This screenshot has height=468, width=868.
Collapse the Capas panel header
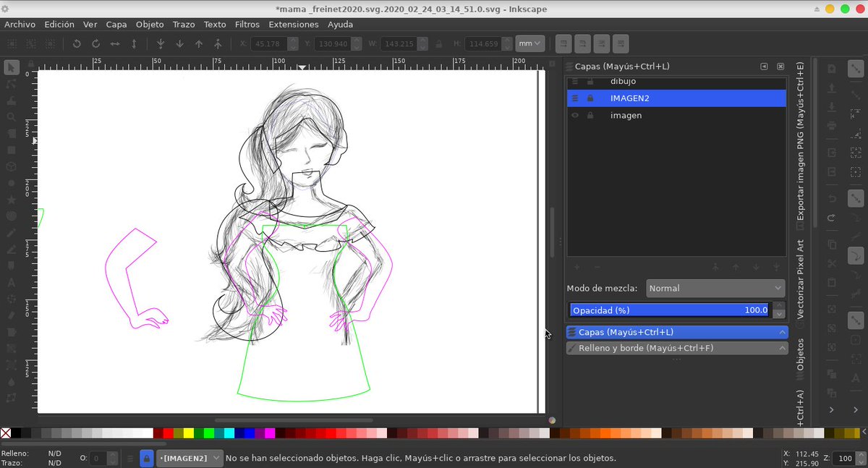(x=677, y=332)
